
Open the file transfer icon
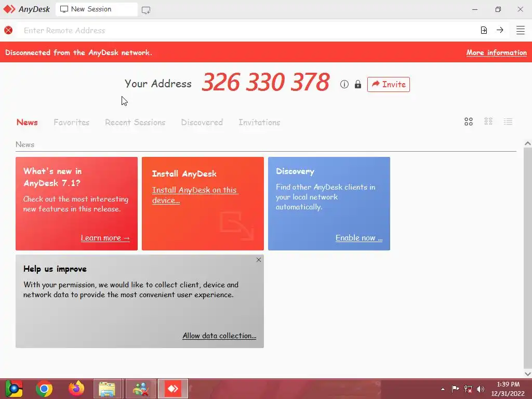click(x=484, y=30)
